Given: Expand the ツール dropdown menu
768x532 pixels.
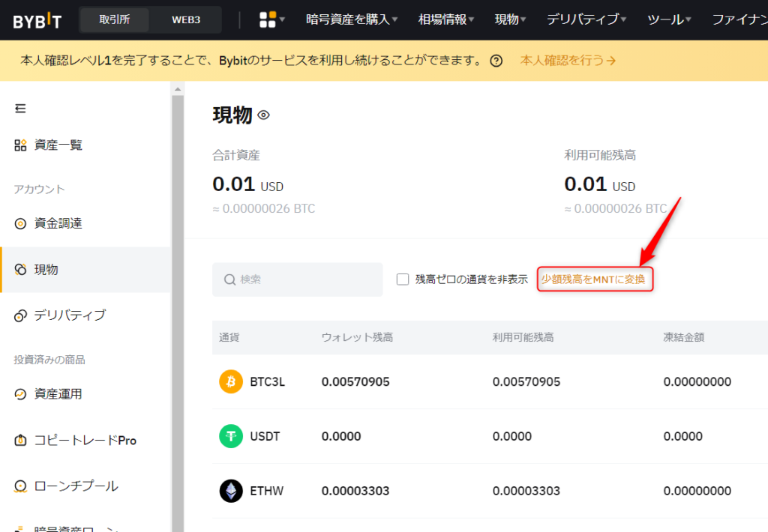Looking at the screenshot, I should point(666,19).
